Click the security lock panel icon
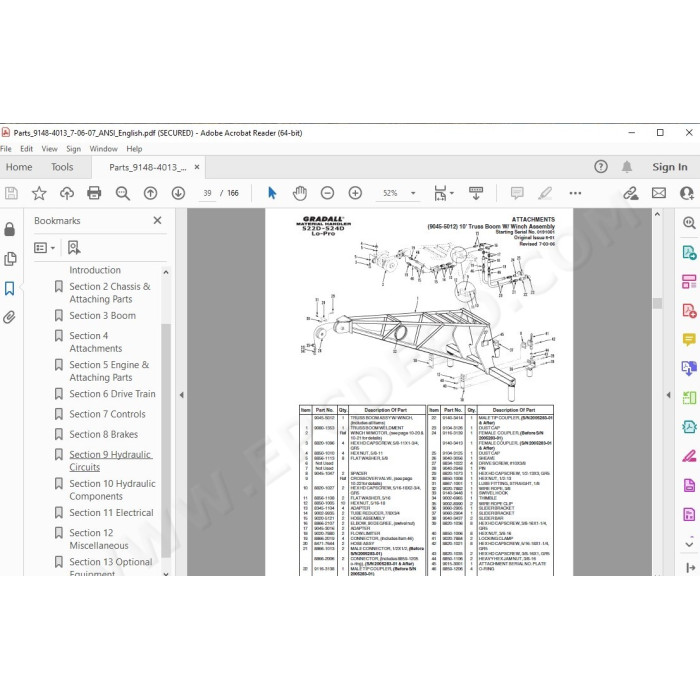Screen dimensions: 700x700 pyautogui.click(x=9, y=229)
